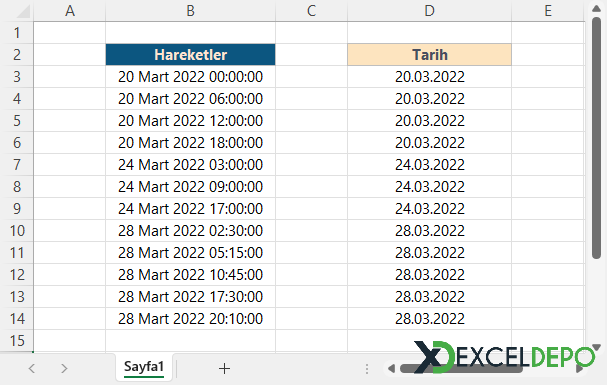Click the sheet tab bar split handle dots
The height and width of the screenshot is (385, 607).
point(367,369)
